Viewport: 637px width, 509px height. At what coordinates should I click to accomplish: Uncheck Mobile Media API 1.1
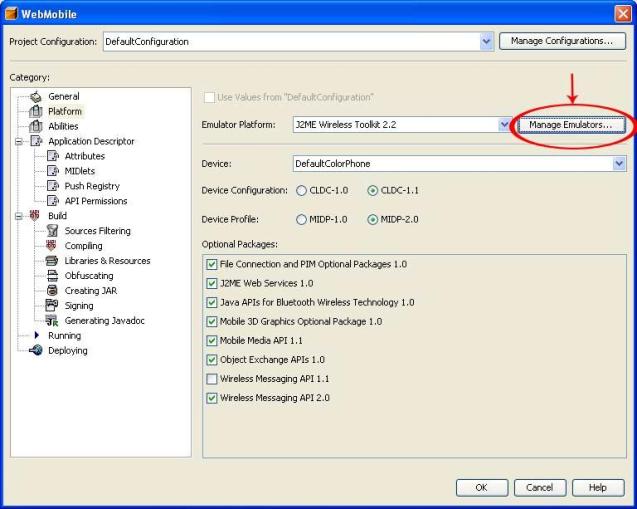click(x=211, y=341)
